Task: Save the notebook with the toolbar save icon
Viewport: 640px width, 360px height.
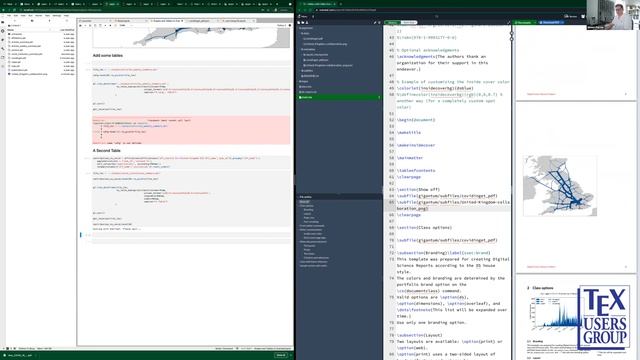Action: click(80, 25)
